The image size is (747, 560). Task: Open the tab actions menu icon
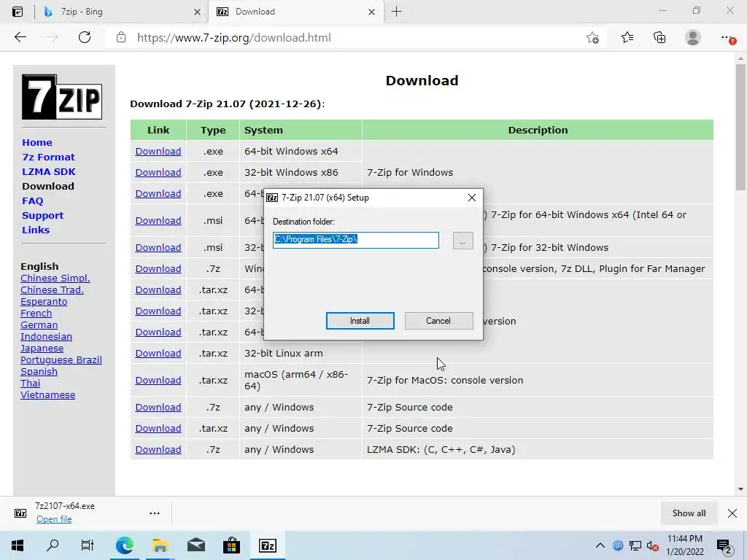(18, 12)
